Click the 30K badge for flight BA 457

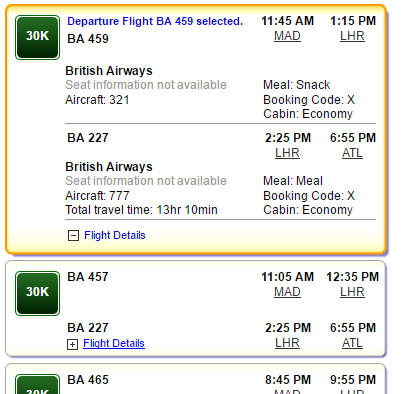37,293
